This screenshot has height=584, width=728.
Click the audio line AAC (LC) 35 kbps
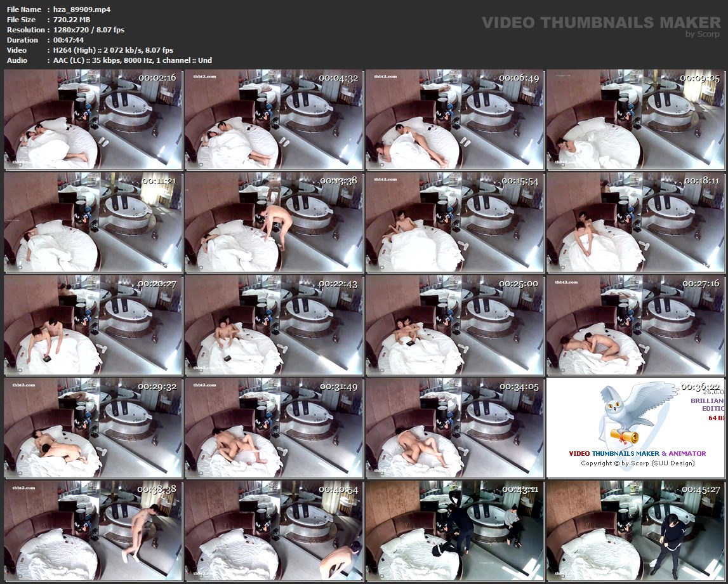coord(132,60)
